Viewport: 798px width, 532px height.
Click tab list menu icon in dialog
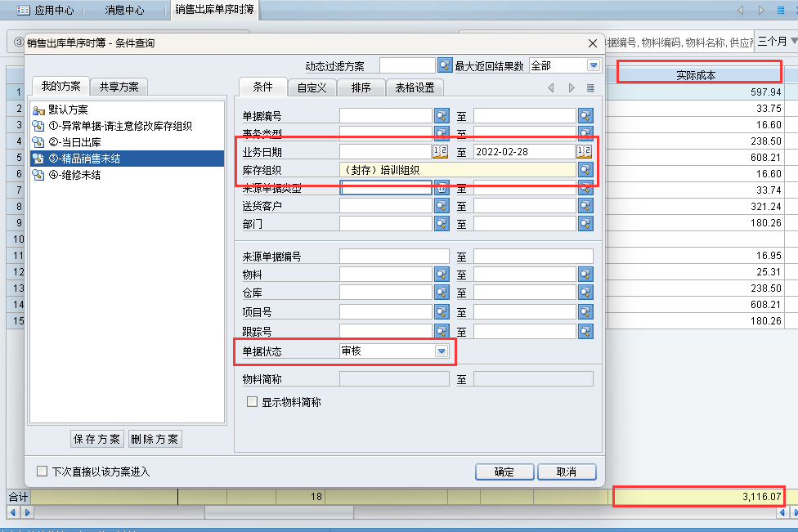point(590,87)
